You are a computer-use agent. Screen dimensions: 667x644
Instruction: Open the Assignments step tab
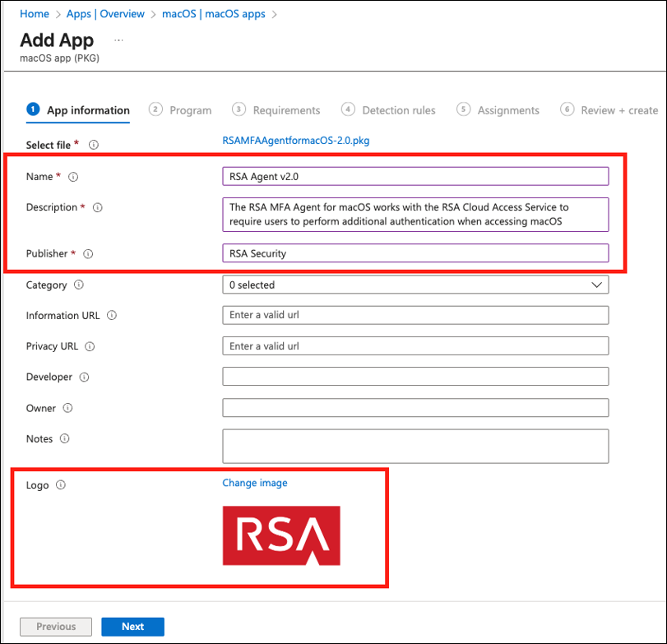pos(498,110)
